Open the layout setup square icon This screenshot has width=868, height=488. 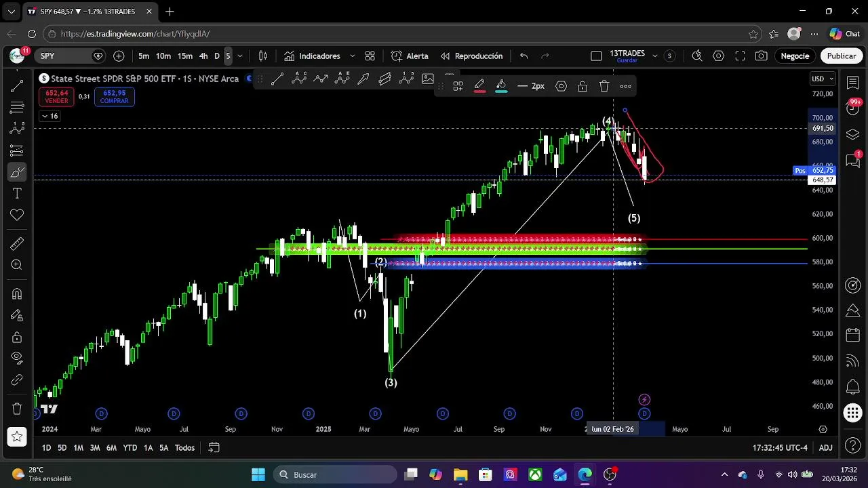tap(596, 56)
